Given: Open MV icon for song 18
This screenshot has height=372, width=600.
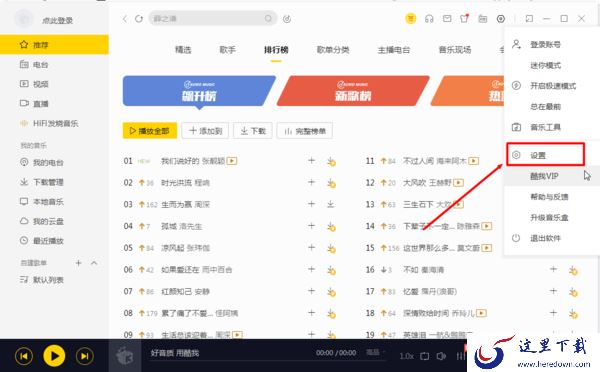Looking at the screenshot, I should click(481, 313).
